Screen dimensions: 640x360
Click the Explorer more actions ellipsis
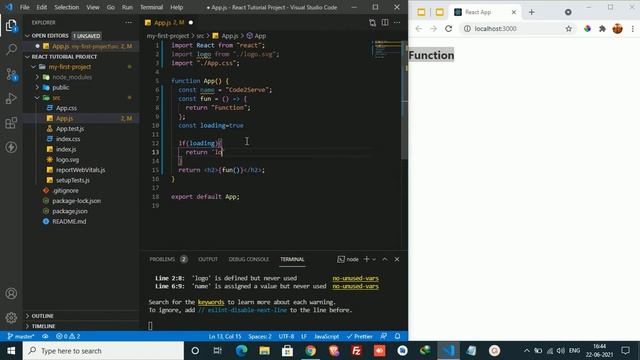pyautogui.click(x=129, y=22)
